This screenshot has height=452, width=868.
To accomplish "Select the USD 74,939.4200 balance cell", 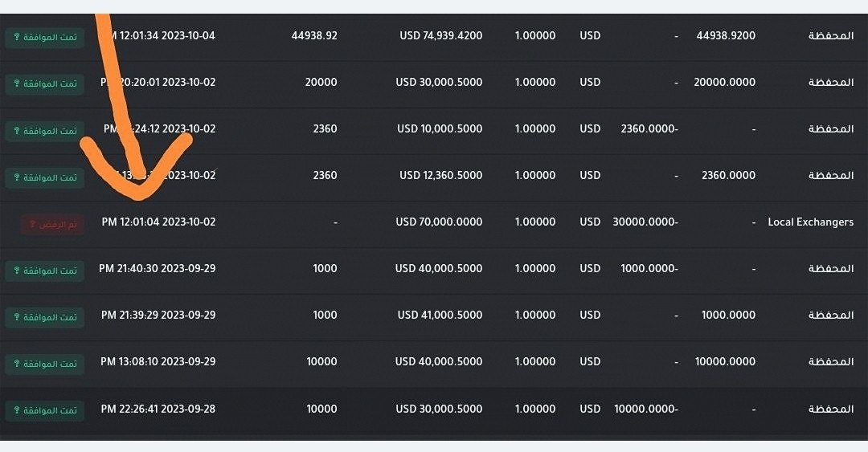I will 440,35.
